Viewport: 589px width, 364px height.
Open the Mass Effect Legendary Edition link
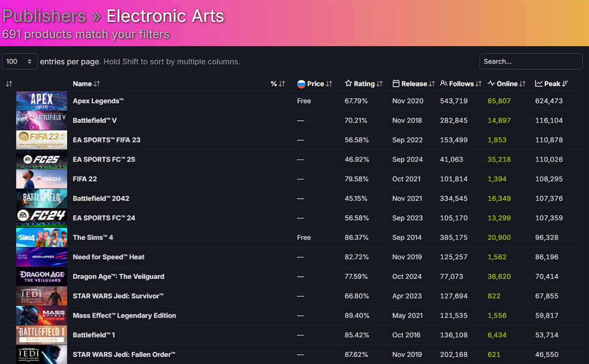pyautogui.click(x=124, y=315)
